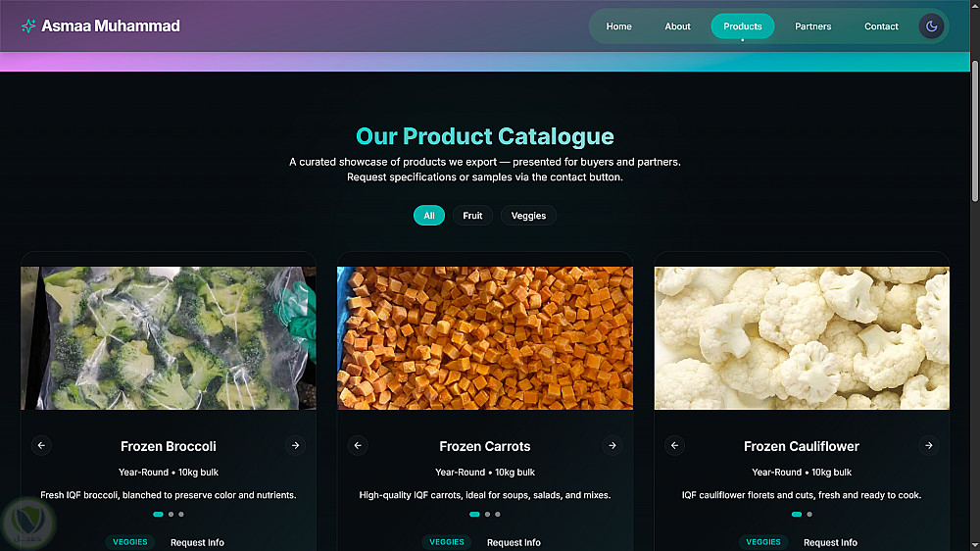
Task: Advance to next Frozen Carrots slide
Action: coord(612,445)
